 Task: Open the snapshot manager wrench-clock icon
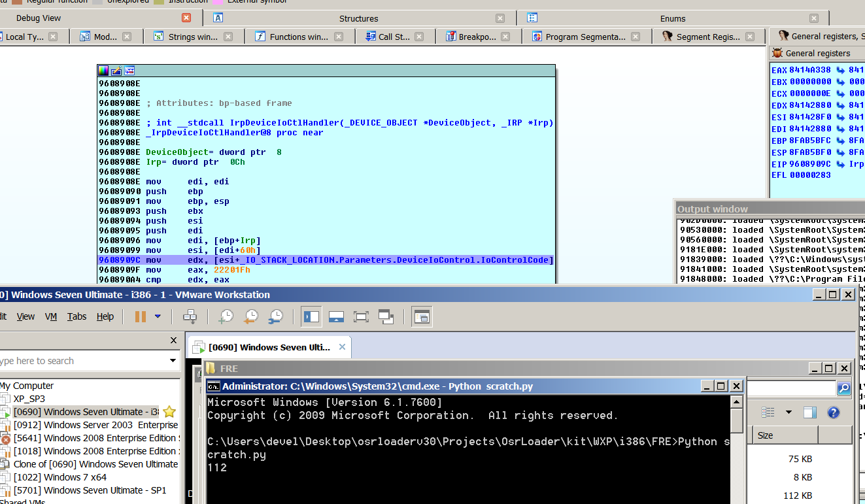point(276,317)
